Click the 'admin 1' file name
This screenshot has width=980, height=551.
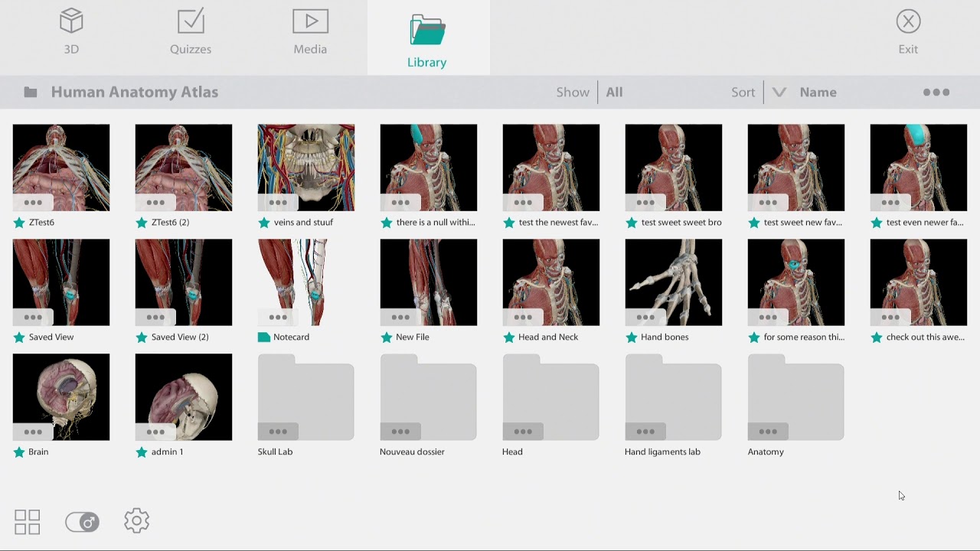tap(167, 452)
